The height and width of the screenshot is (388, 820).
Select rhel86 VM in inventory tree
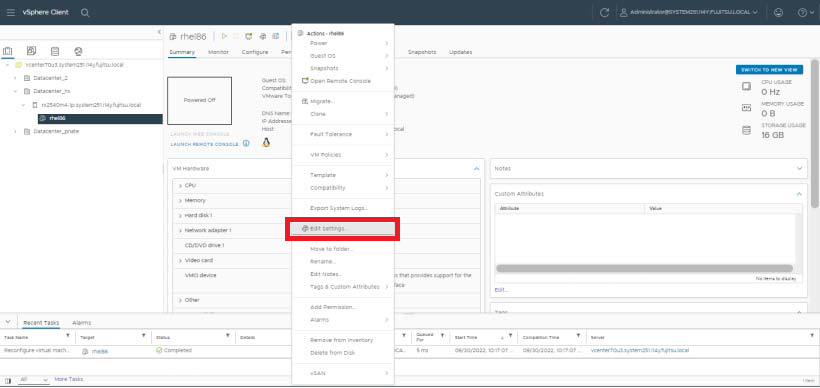click(x=100, y=119)
